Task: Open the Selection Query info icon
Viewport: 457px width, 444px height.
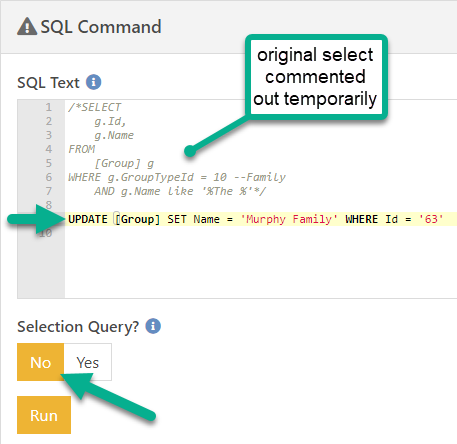Action: (x=153, y=326)
